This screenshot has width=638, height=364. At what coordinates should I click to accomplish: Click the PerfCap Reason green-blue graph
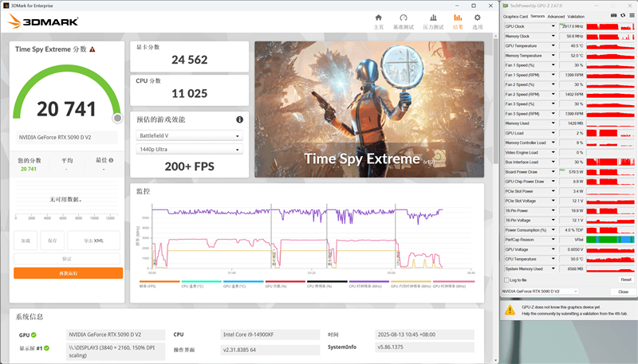[x=610, y=240]
